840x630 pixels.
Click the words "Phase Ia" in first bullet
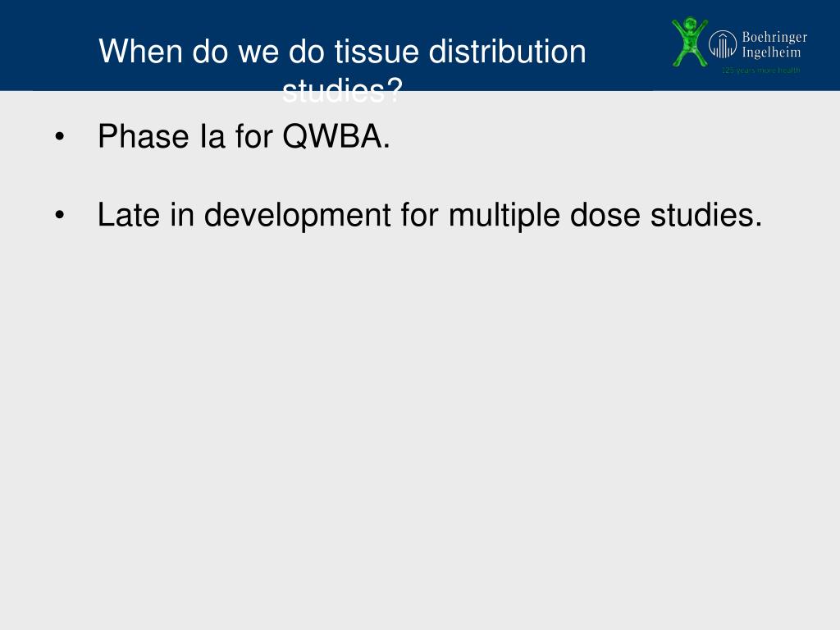coord(162,137)
